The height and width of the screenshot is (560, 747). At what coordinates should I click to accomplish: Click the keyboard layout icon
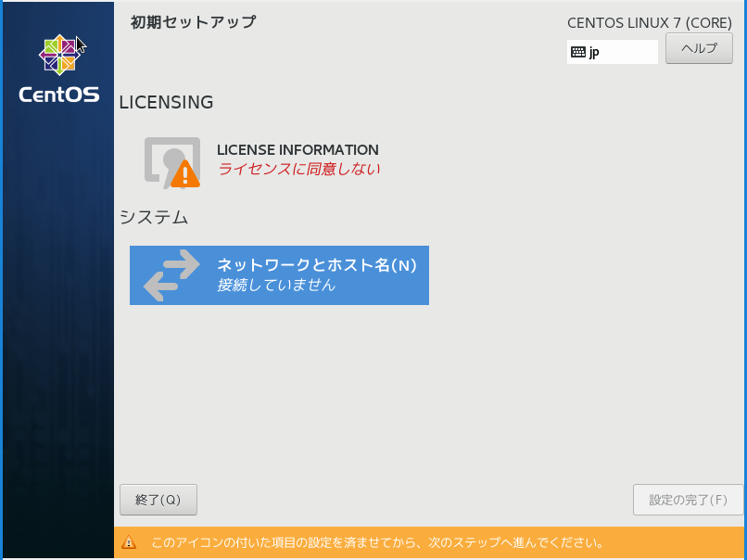[578, 52]
